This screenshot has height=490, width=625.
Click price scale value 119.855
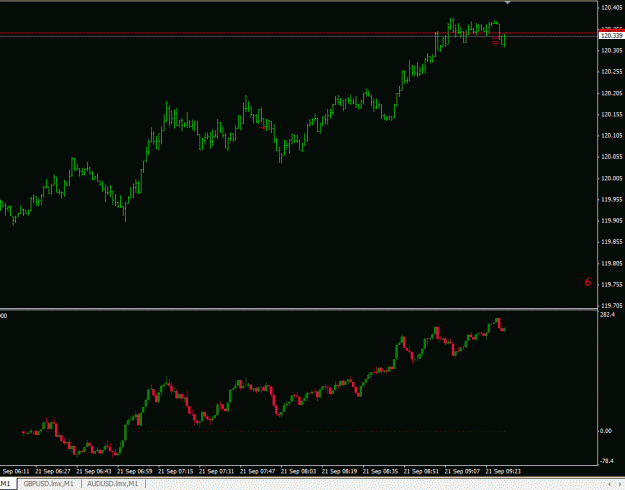click(612, 242)
